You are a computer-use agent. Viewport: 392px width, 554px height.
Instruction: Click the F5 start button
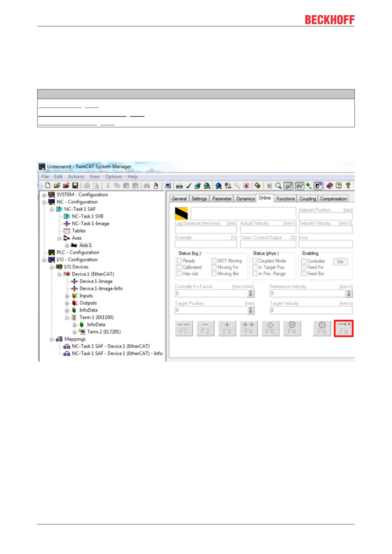pyautogui.click(x=270, y=328)
